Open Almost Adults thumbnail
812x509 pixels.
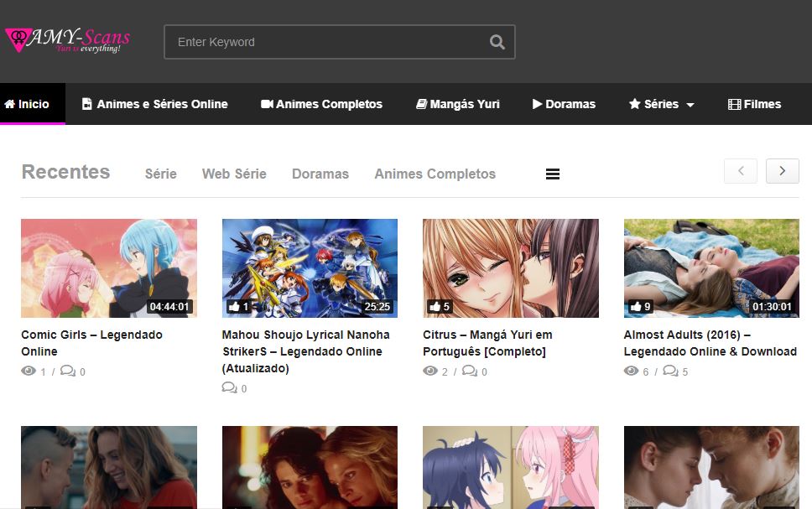pos(711,268)
